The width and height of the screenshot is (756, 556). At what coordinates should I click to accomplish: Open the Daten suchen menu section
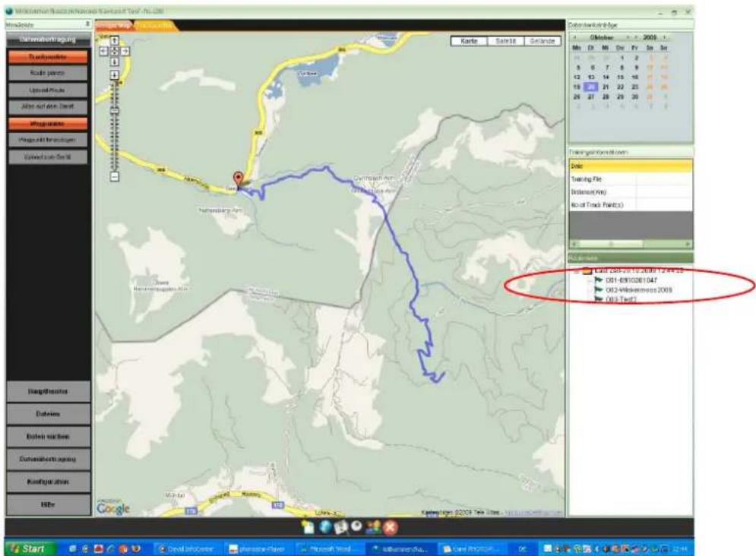click(x=48, y=437)
